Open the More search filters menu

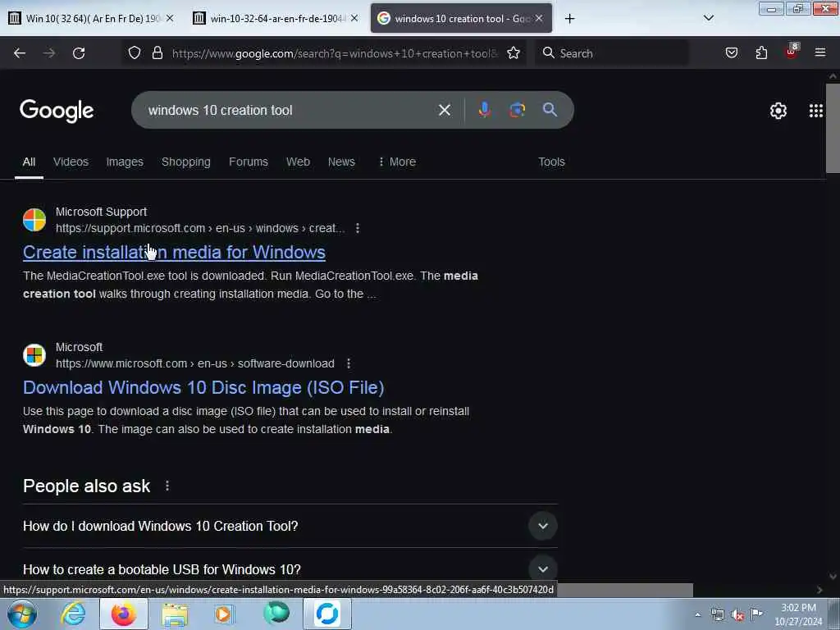tap(397, 162)
